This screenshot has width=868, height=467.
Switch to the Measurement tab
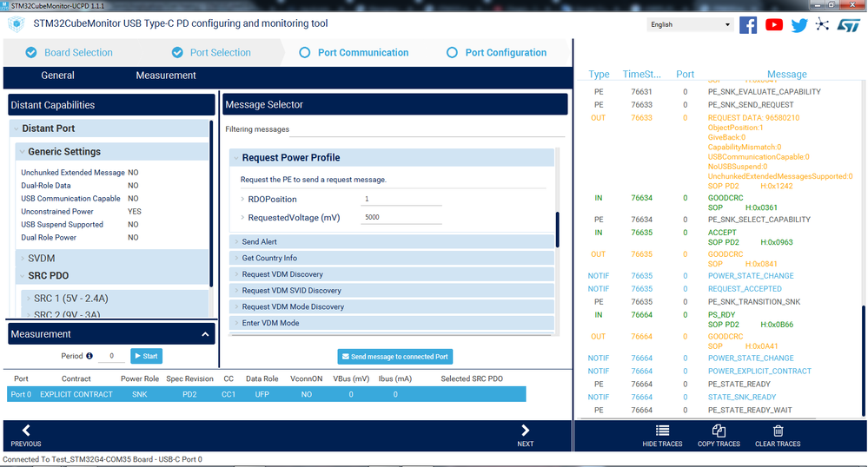point(165,76)
